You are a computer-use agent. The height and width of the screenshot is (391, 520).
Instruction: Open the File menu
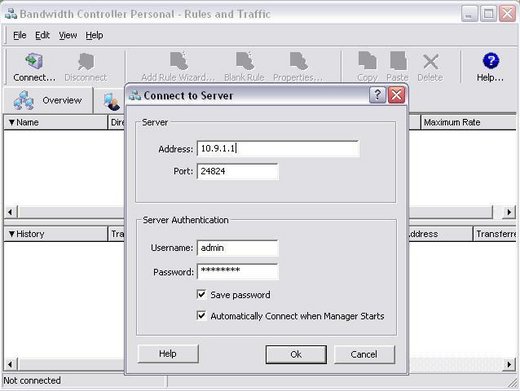[x=20, y=35]
